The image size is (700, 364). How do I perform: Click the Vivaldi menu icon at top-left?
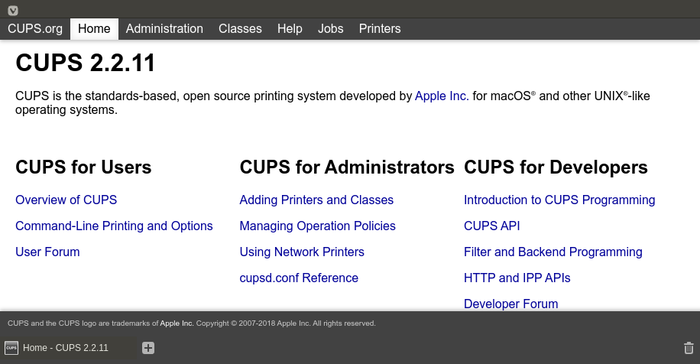click(12, 10)
